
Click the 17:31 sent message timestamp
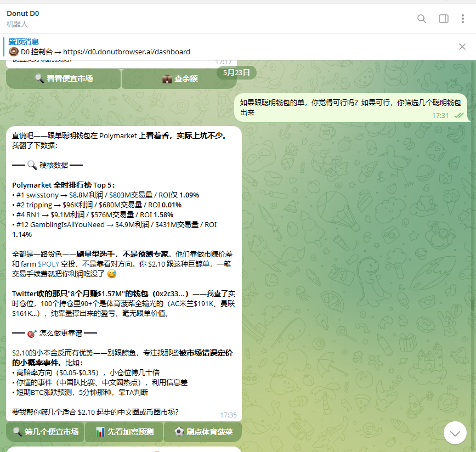440,116
